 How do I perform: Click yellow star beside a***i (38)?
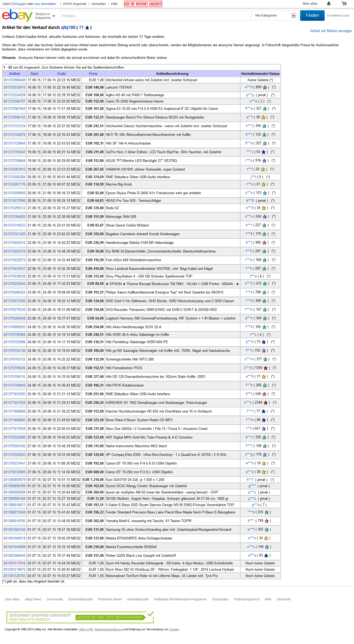(x=263, y=117)
